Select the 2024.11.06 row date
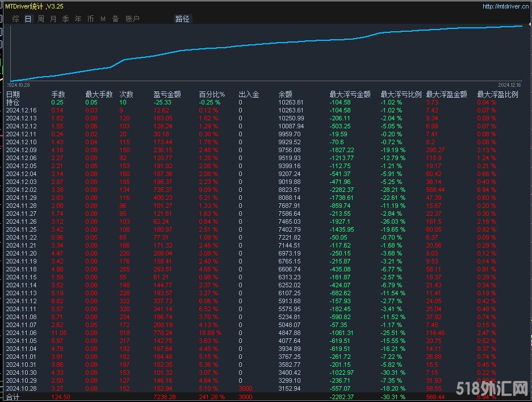532x402 pixels. pos(21,333)
